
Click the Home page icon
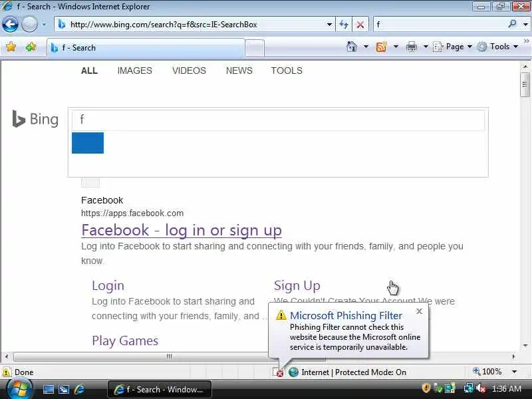[352, 47]
